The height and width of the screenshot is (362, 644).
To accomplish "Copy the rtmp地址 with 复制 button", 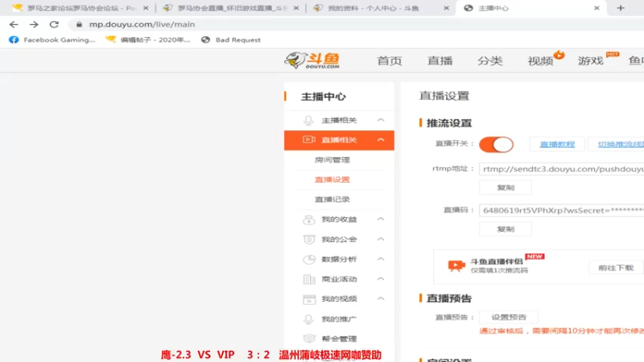I will (x=506, y=187).
